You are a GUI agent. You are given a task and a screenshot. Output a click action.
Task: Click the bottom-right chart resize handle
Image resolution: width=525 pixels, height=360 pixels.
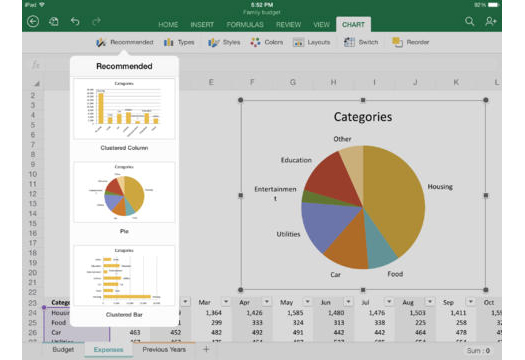pyautogui.click(x=486, y=290)
